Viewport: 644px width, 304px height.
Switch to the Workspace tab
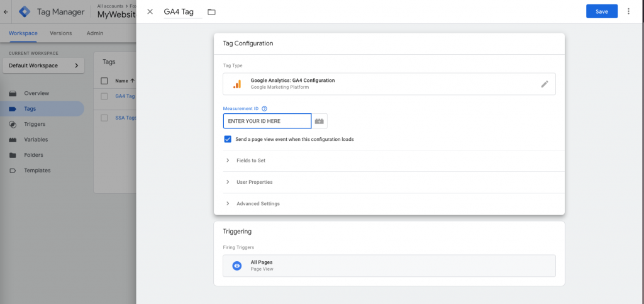pos(23,33)
